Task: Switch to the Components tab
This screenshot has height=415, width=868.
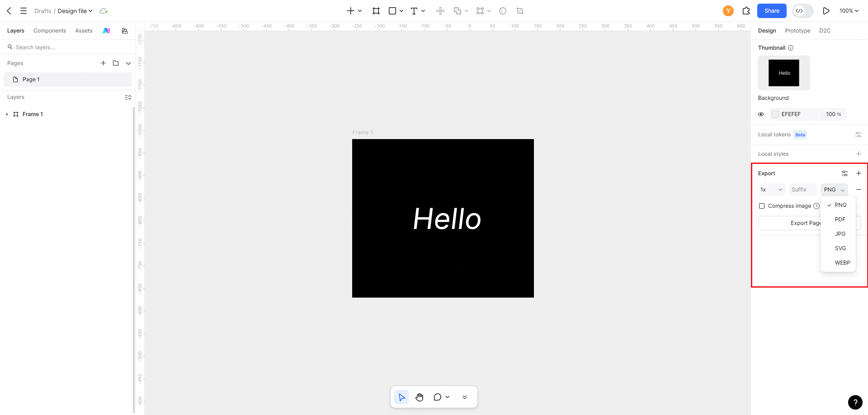Action: pyautogui.click(x=50, y=31)
